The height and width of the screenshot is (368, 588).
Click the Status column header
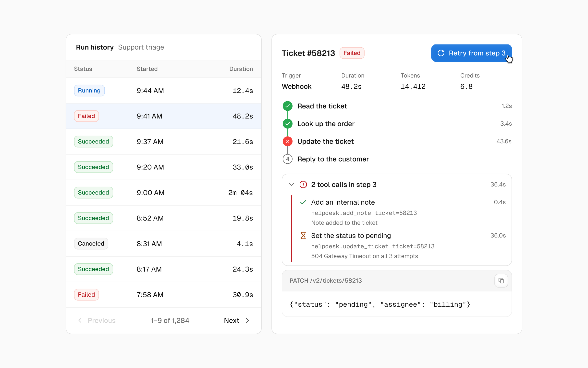click(x=83, y=69)
